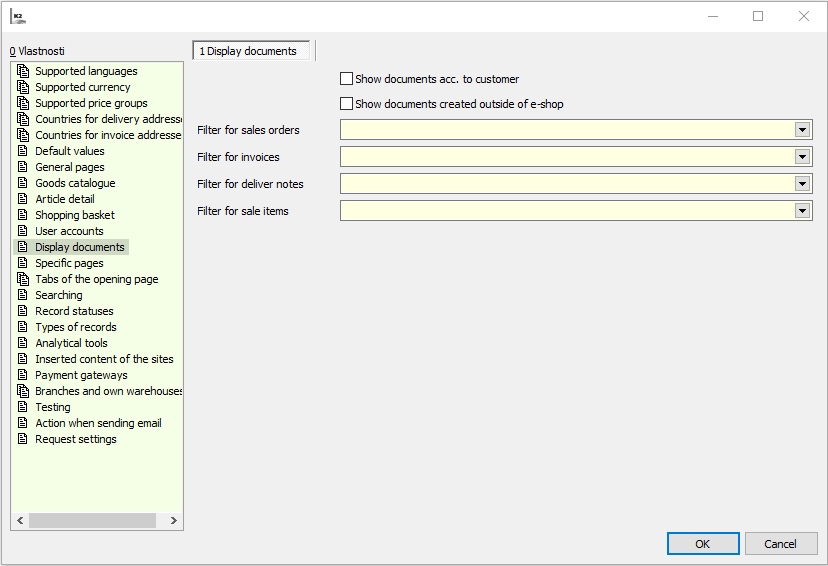Click the document icon next to Payment gateways
This screenshot has width=828, height=566.
pos(23,375)
